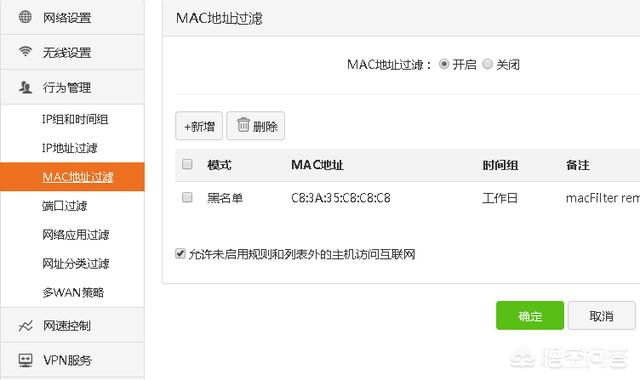Viewport: 640px width, 380px height.
Task: Collapse the 行为管理 section
Action: (72, 87)
